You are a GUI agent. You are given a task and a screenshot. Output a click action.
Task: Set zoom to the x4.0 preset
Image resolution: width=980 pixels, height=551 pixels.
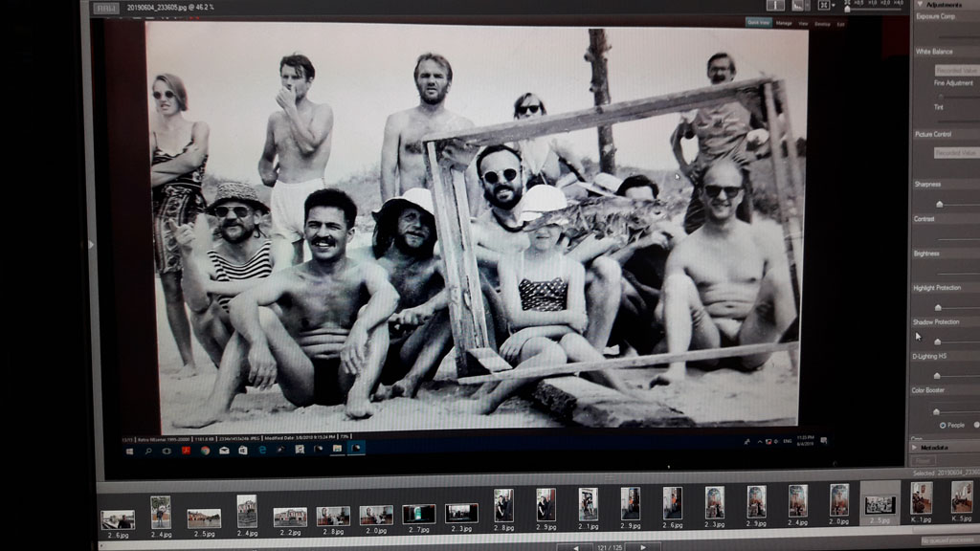pos(899,3)
